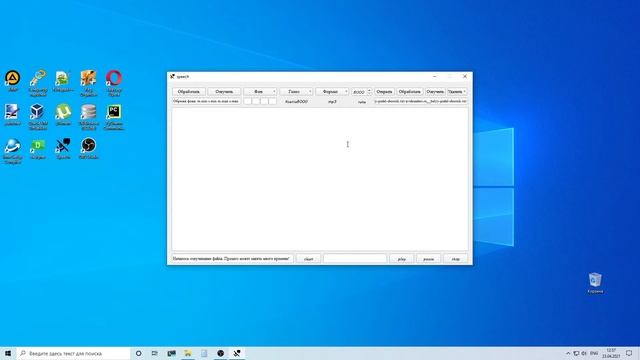Open the green D icon desktop shortcut

click(38, 149)
